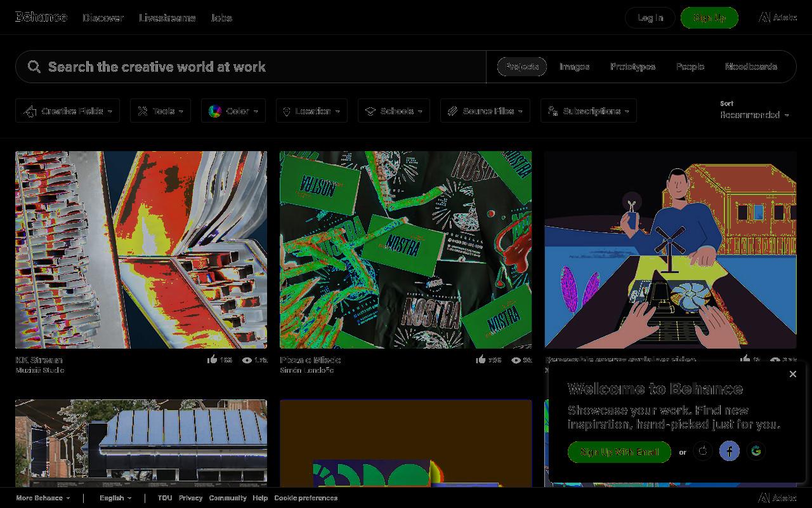Open the KK Stream project thumbnail

click(141, 250)
